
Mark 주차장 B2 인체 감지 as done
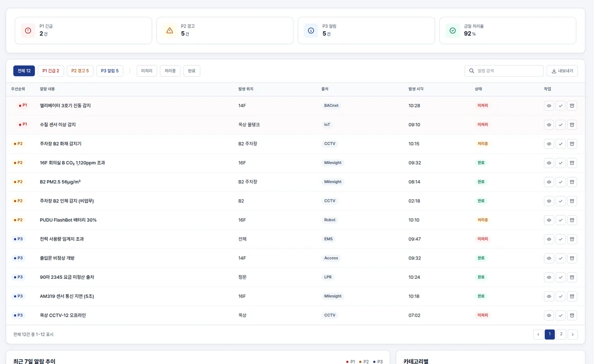point(560,201)
